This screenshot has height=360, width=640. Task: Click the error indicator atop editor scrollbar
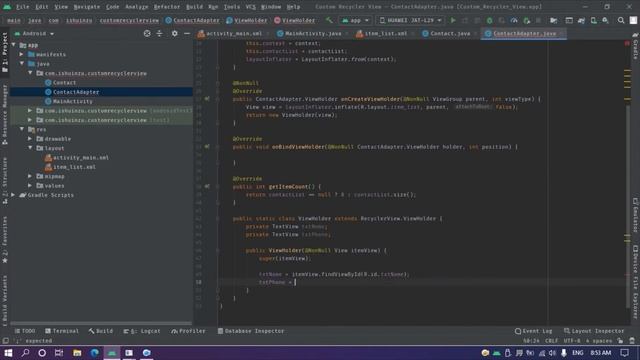coord(627,43)
